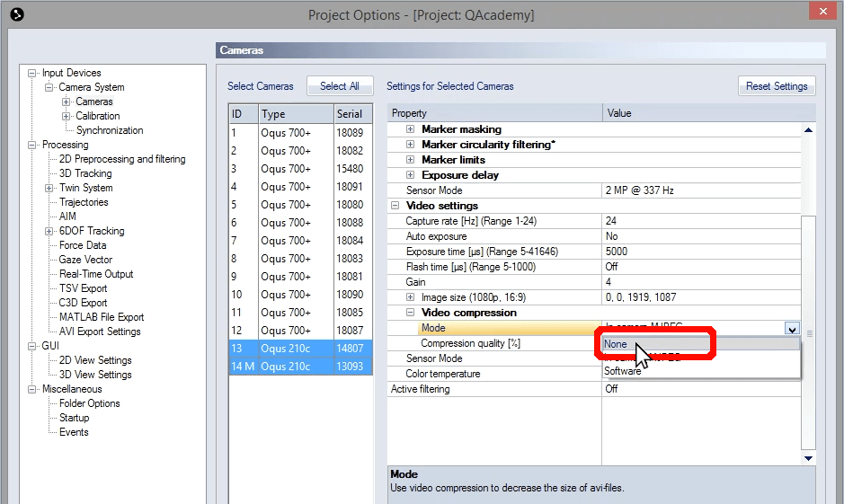Expand the Marker masking property group
Screen dimensions: 844x504
click(x=410, y=129)
